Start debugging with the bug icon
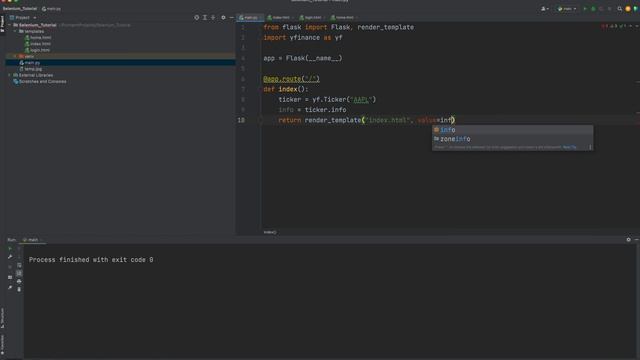The width and height of the screenshot is (640, 360). pos(593,9)
